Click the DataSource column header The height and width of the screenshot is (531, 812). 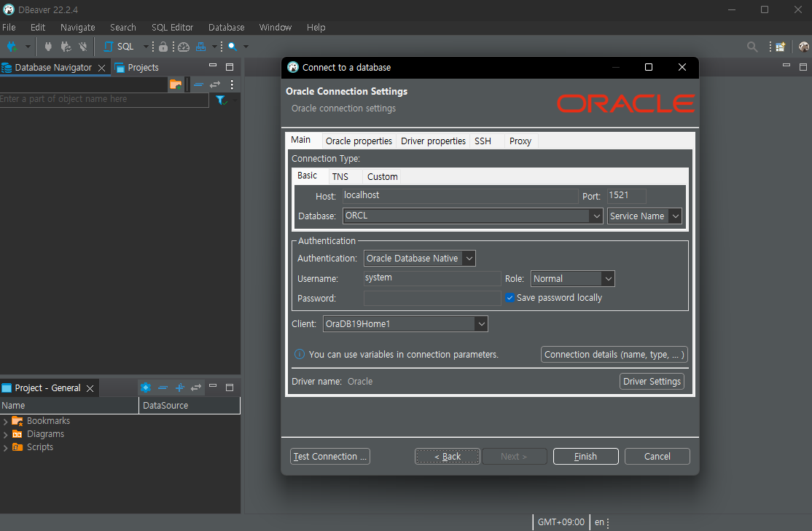click(x=190, y=406)
